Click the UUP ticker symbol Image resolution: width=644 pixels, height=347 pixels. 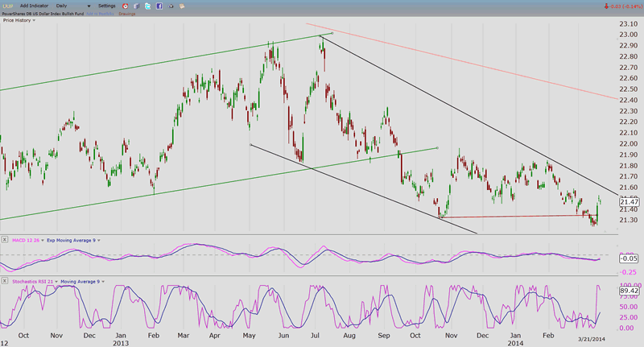pyautogui.click(x=6, y=5)
